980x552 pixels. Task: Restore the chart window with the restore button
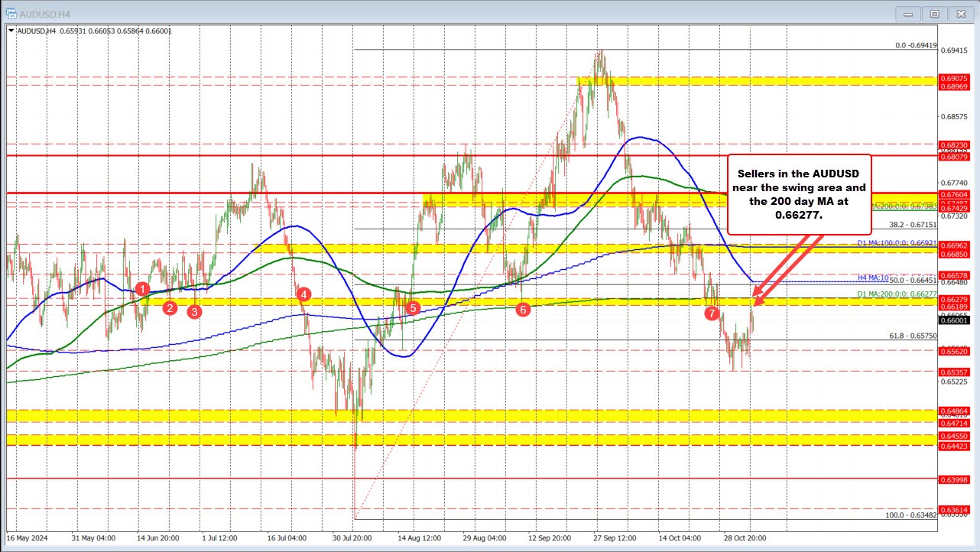(x=934, y=13)
